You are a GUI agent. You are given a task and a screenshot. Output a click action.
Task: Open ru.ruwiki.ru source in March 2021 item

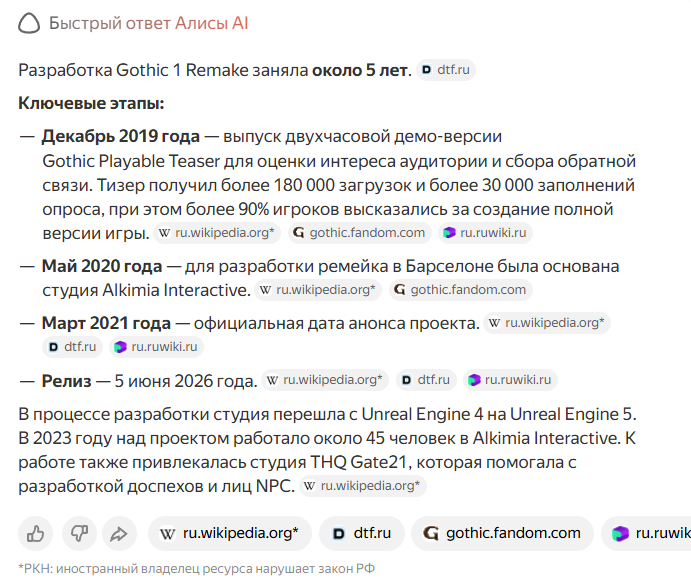(156, 347)
